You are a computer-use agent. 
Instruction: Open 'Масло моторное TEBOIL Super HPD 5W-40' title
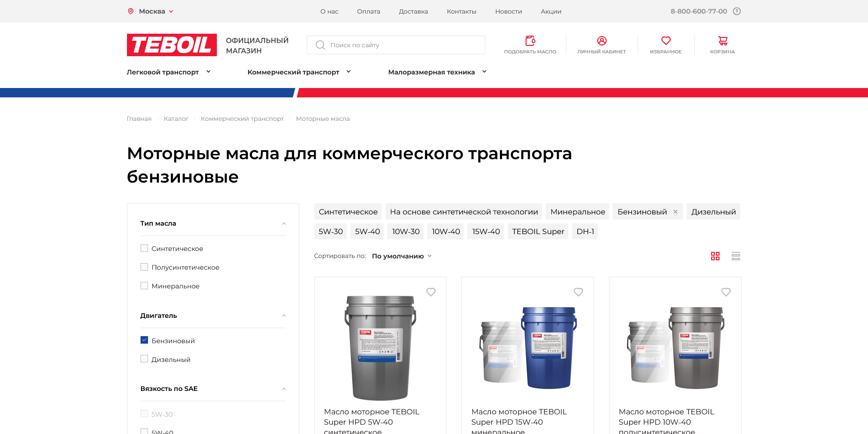point(372,421)
